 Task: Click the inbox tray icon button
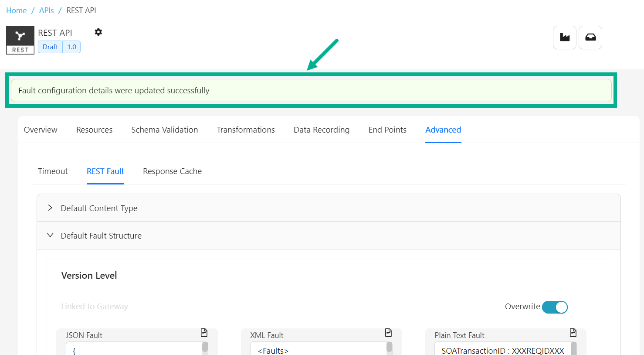point(590,38)
